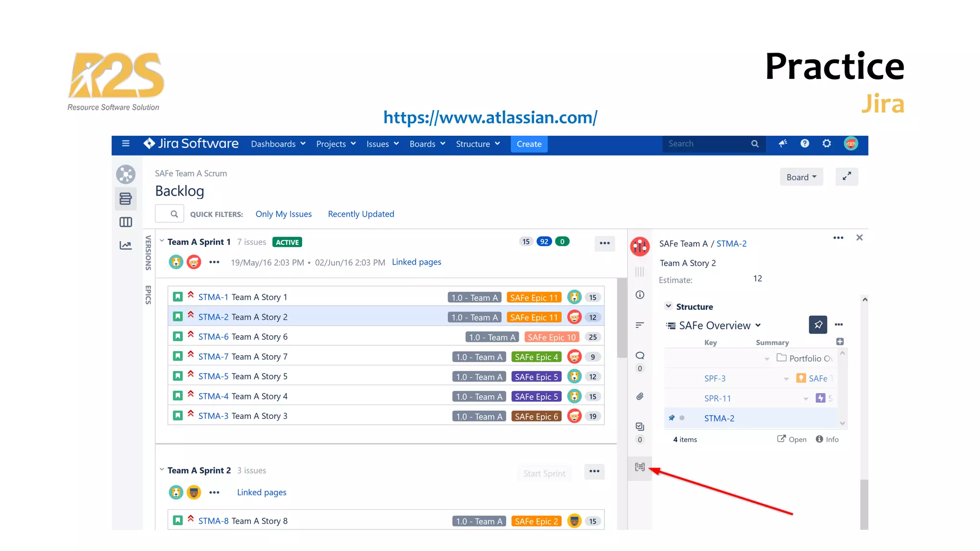Screen dimensions: 980x551
Task: Open the Issues menu
Action: 382,144
